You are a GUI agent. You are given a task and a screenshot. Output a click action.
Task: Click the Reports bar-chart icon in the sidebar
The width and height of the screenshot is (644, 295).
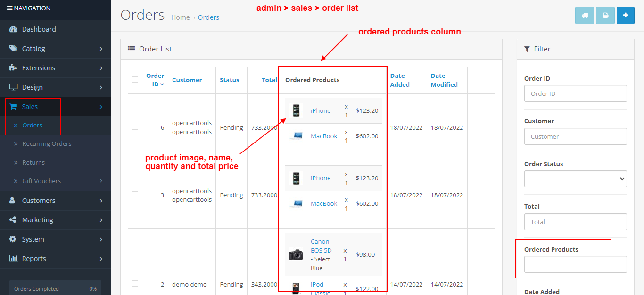click(x=13, y=258)
